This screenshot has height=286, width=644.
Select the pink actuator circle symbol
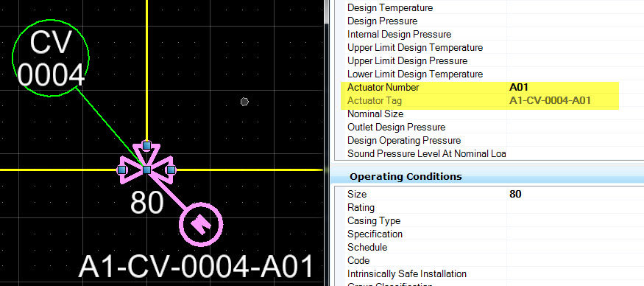201,224
